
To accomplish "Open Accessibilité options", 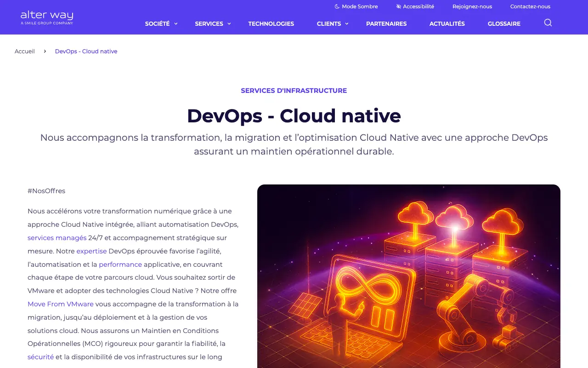I will 415,6.
